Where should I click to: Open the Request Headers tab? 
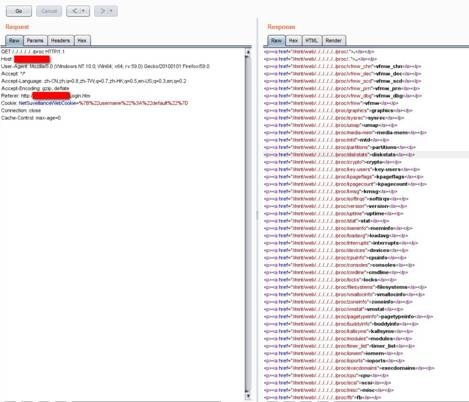(60, 40)
